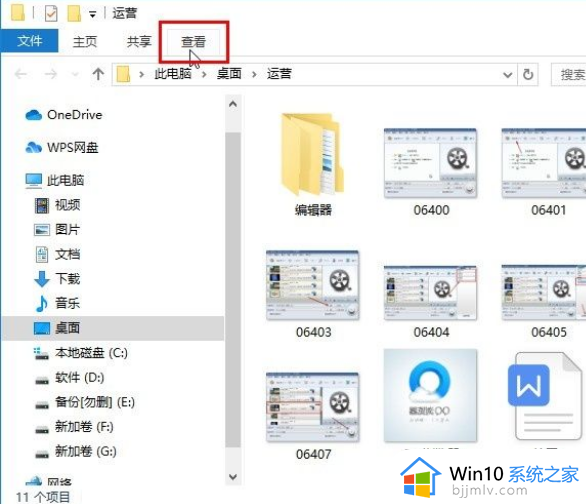The height and width of the screenshot is (504, 586).
Task: Expand the chevron after 桌面 in path
Action: 254,74
